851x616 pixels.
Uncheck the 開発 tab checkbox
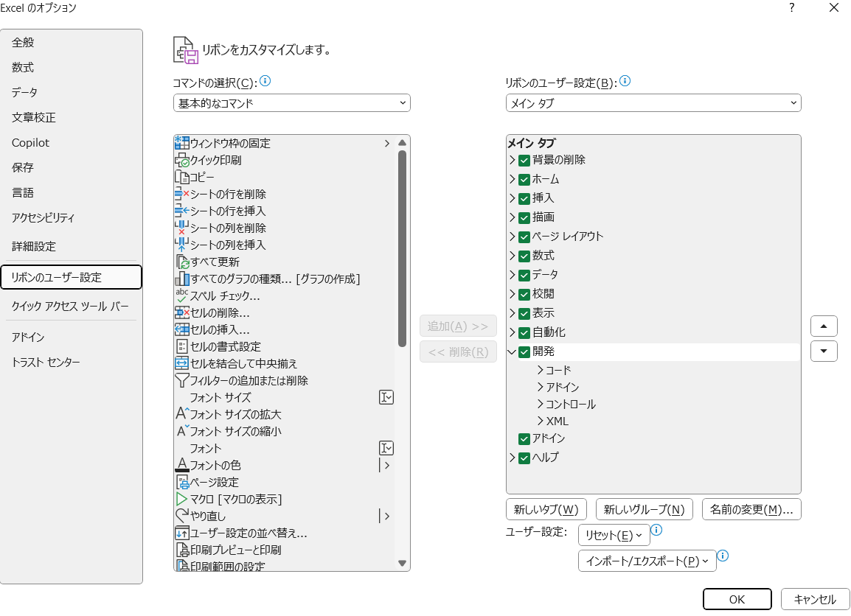(x=523, y=351)
